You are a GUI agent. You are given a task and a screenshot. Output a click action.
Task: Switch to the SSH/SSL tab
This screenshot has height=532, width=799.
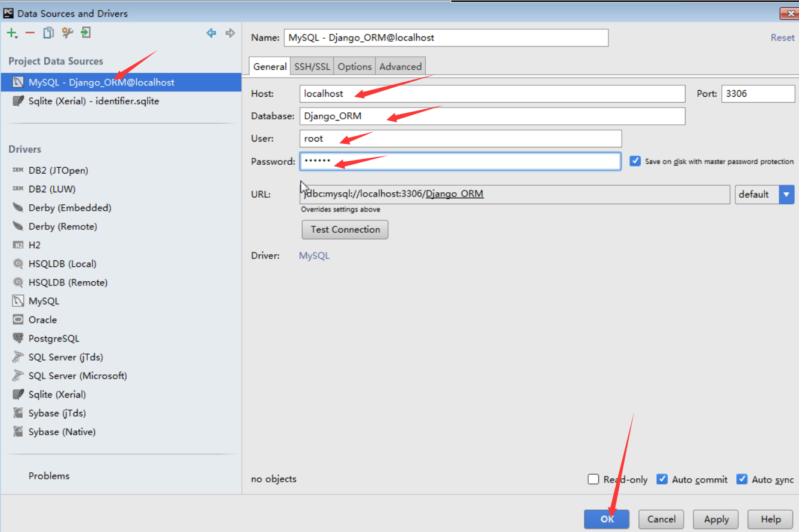312,66
